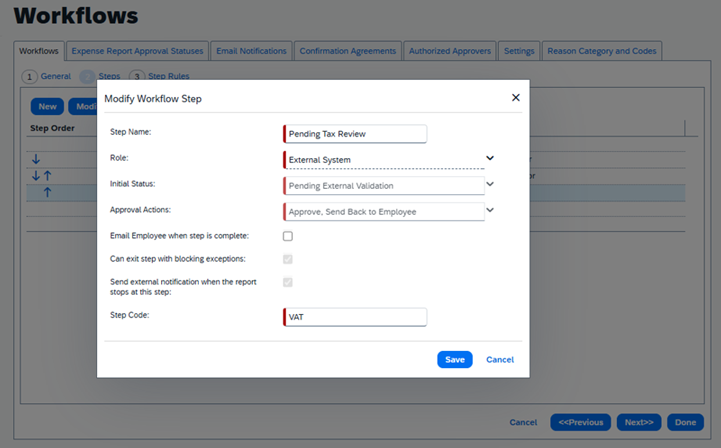The image size is (721, 448).
Task: Close the Modify Workflow Step dialog
Action: (x=515, y=98)
